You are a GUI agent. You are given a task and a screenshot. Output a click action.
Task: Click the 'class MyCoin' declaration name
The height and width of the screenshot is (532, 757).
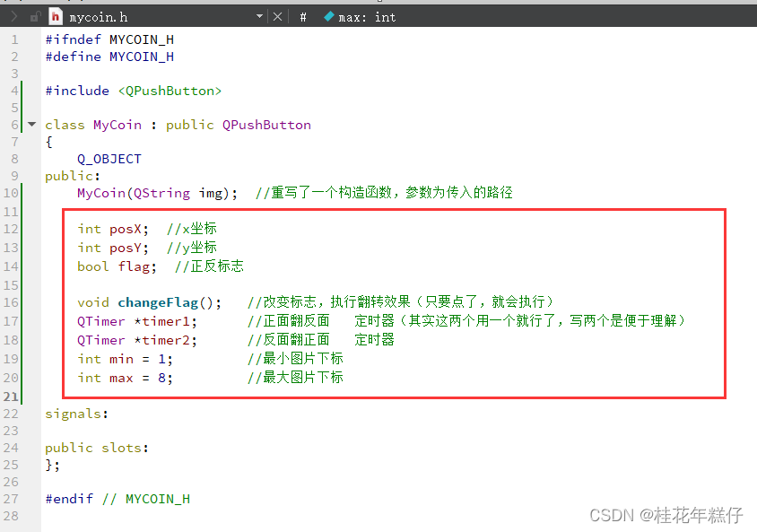point(117,125)
